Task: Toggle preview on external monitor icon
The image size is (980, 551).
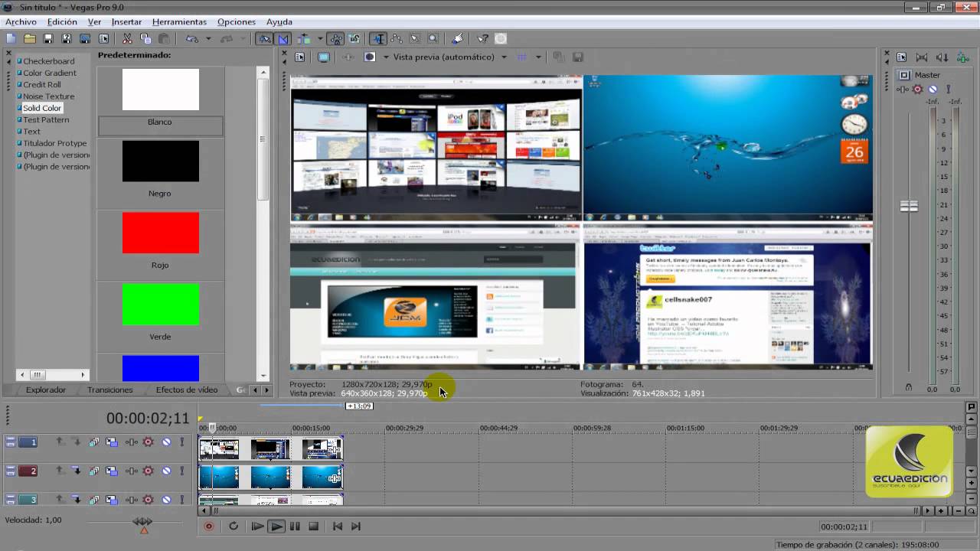Action: tap(324, 57)
